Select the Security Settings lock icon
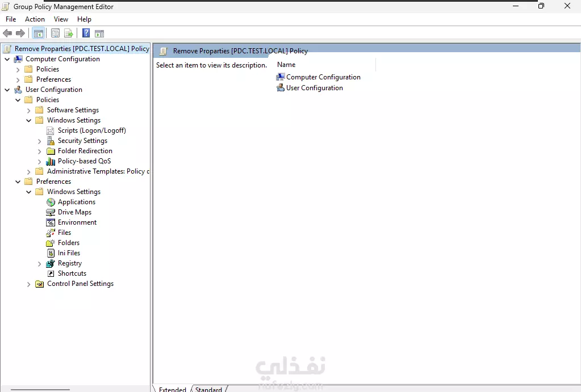 tap(51, 141)
